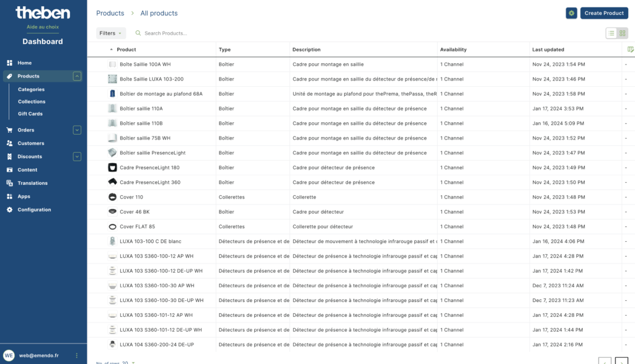Open the Filters dropdown

coord(110,33)
